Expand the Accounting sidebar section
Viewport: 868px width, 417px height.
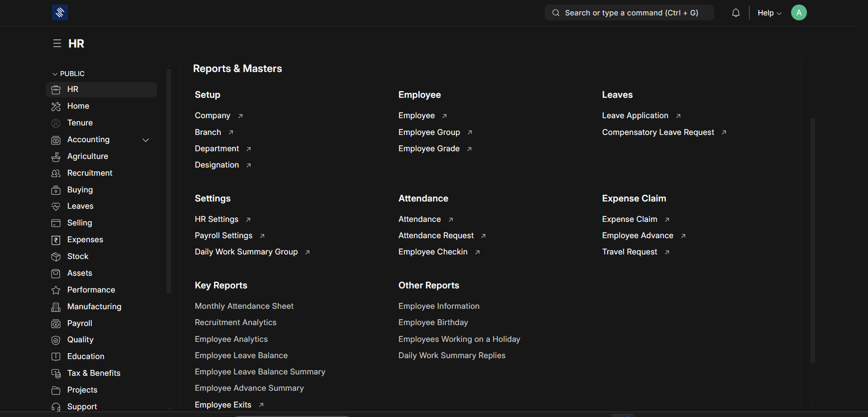(146, 140)
